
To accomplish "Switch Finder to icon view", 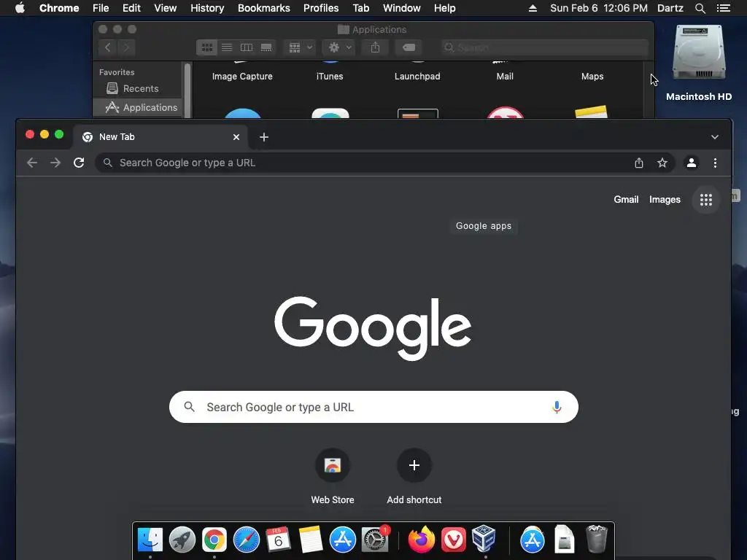I will click(206, 47).
